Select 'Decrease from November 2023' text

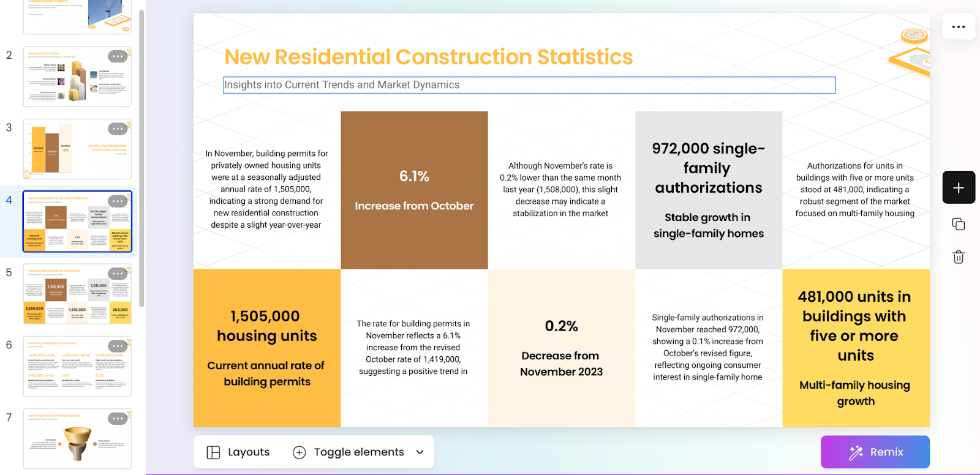[561, 364]
